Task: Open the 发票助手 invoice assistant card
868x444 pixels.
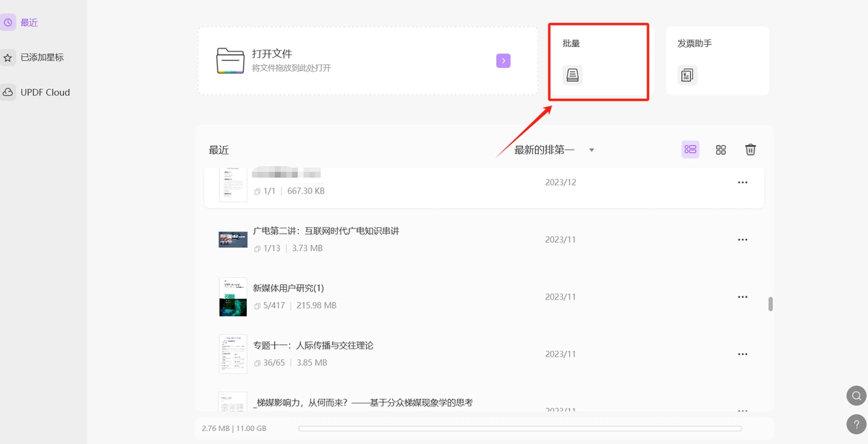Action: point(718,61)
